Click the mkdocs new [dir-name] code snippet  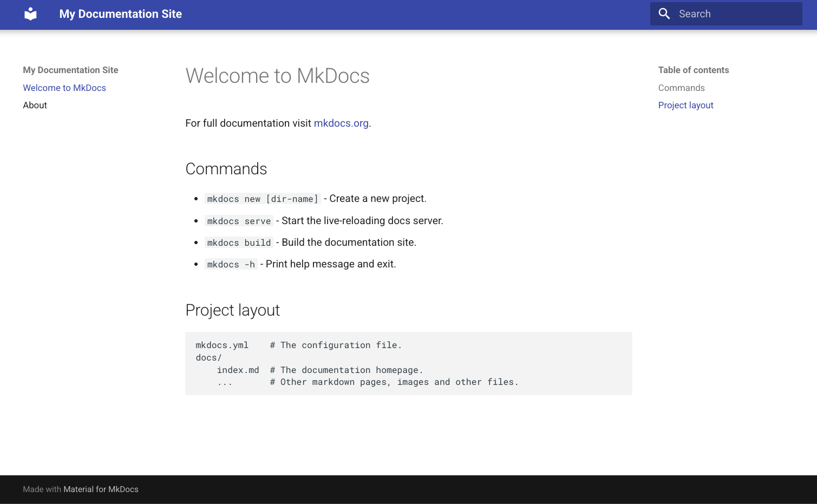tap(262, 199)
